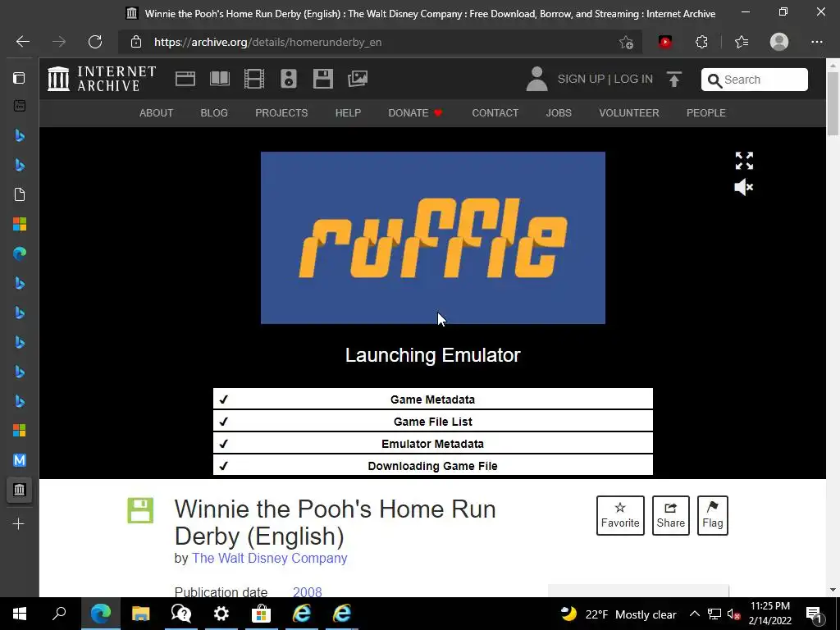The width and height of the screenshot is (840, 630).
Task: Open browser Extensions puzzle icon
Action: [x=701, y=42]
